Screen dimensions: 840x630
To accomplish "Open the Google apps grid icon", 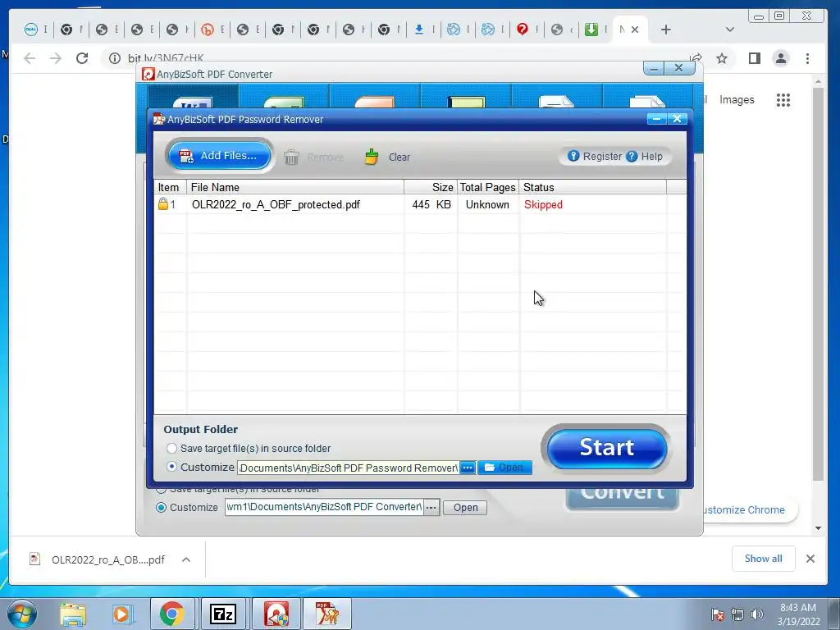I will tap(783, 99).
